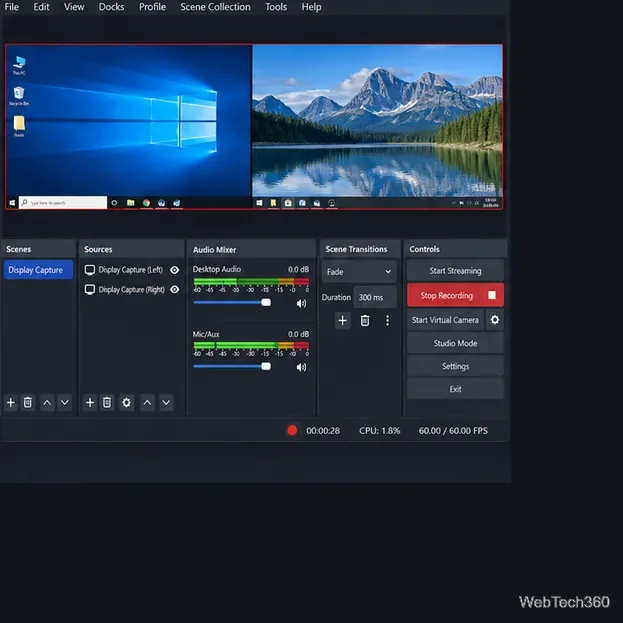Open the Fade transition dropdown
623x623 pixels.
pyautogui.click(x=359, y=272)
